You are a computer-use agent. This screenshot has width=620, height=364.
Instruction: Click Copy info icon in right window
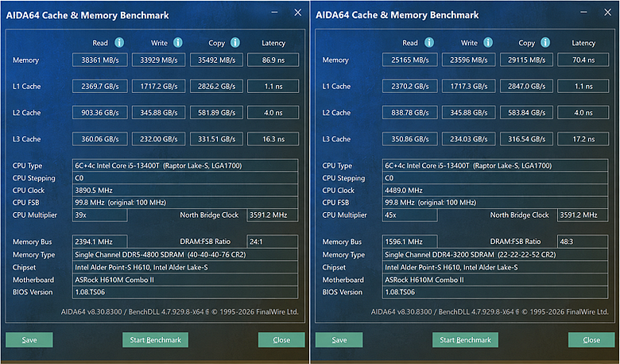[545, 43]
